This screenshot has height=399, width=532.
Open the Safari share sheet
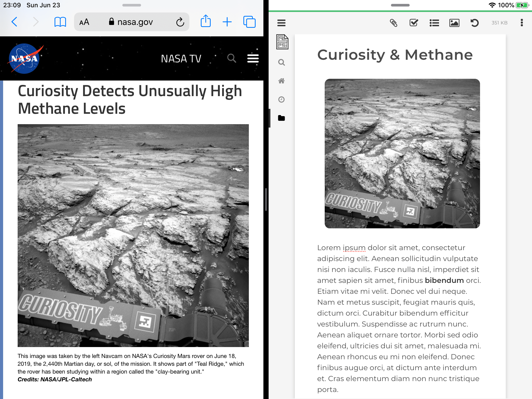[x=205, y=21]
